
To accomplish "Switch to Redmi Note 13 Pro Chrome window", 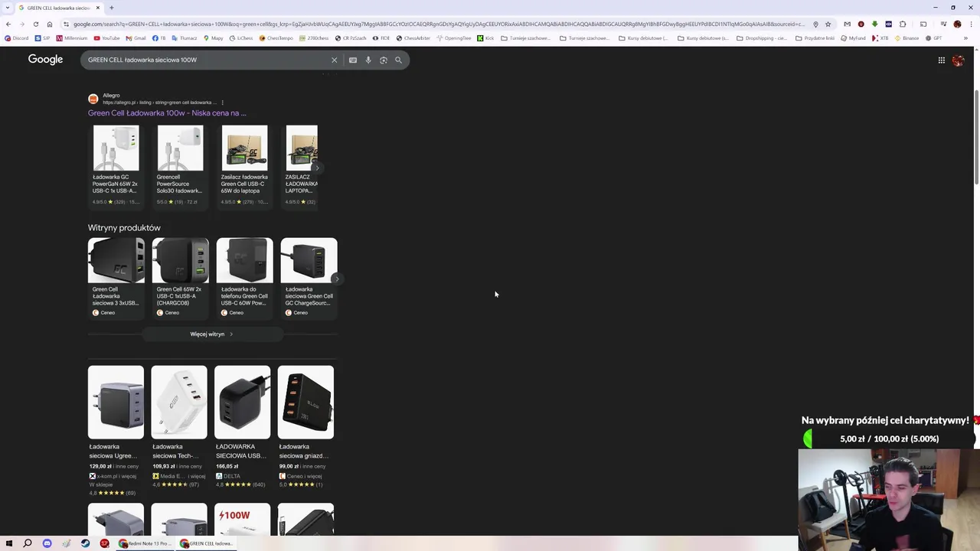I will tap(145, 543).
